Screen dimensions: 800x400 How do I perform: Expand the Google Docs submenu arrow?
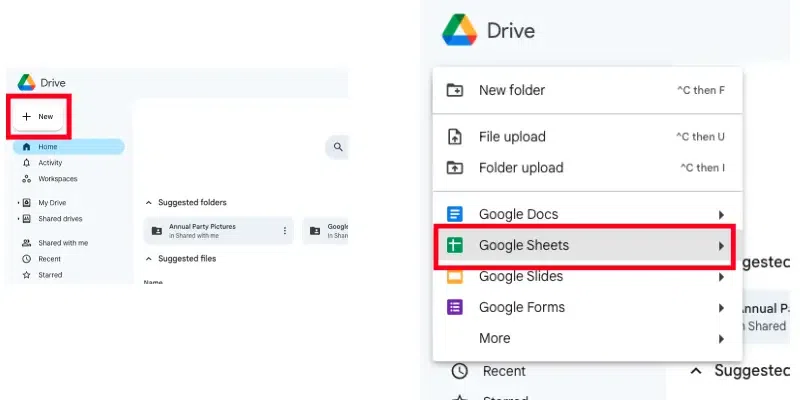(x=721, y=215)
